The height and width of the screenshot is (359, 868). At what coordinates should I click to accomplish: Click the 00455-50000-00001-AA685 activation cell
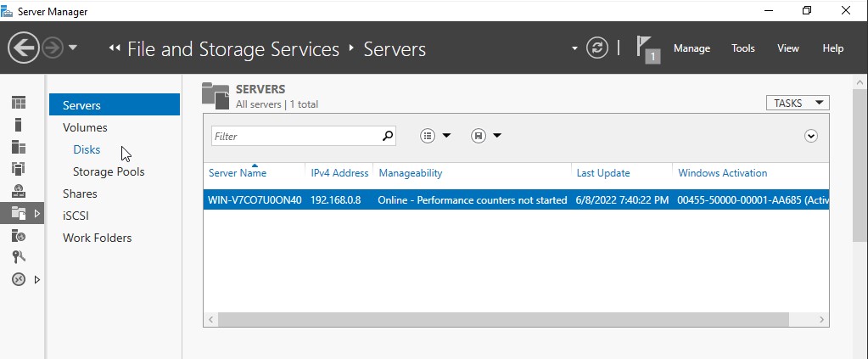(753, 200)
